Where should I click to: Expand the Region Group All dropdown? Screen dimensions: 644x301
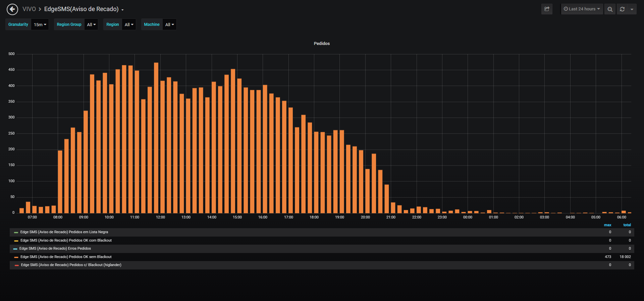[x=91, y=24]
